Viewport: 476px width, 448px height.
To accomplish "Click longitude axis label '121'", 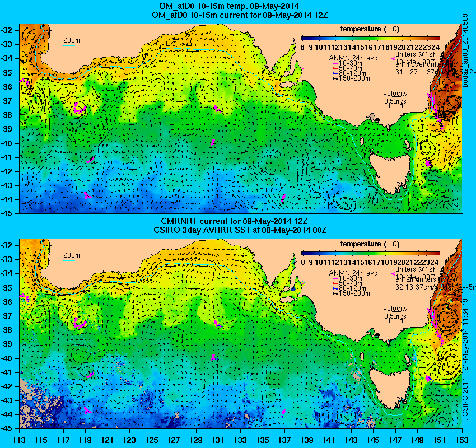I will point(108,440).
